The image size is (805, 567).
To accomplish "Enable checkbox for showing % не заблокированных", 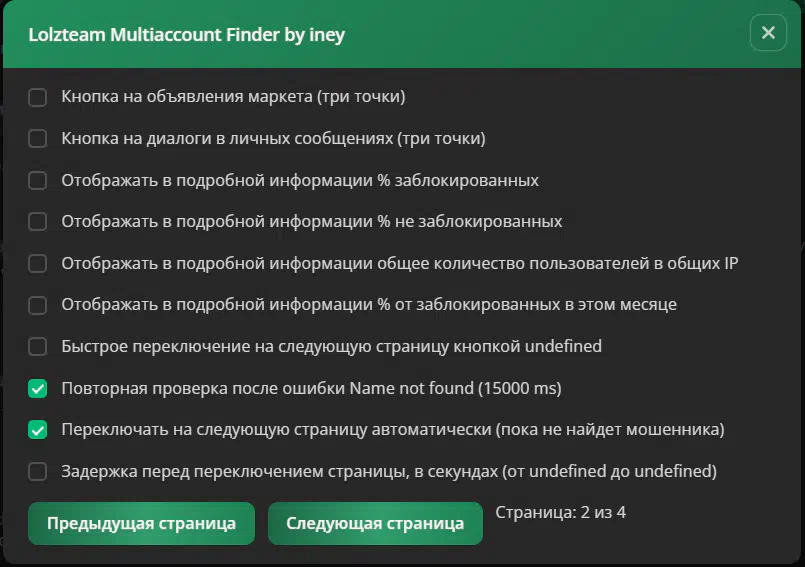I will tap(38, 222).
